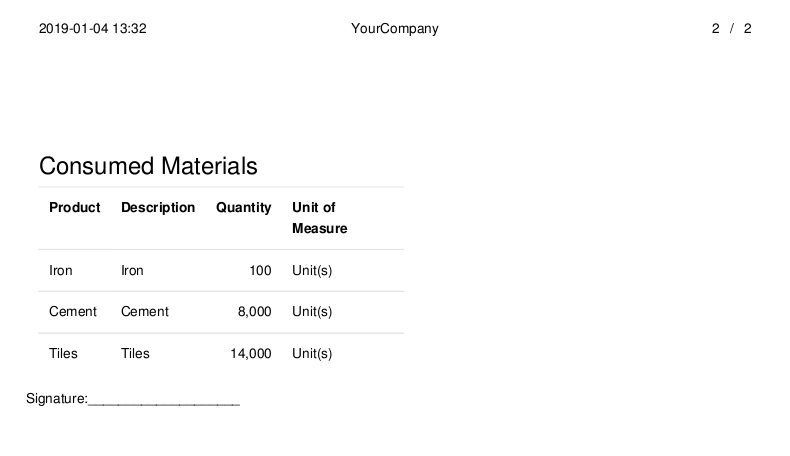Click the quantity value 8,000
This screenshot has height=456, width=790.
254,312
